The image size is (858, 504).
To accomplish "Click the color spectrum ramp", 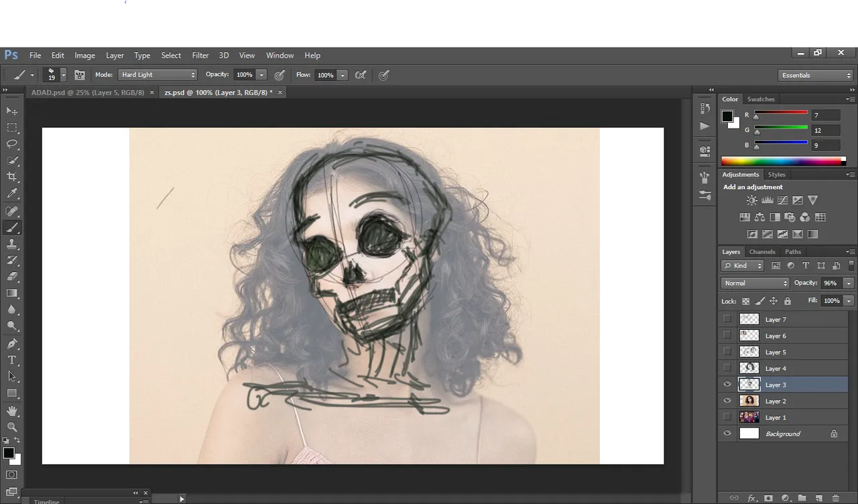I will [x=783, y=162].
